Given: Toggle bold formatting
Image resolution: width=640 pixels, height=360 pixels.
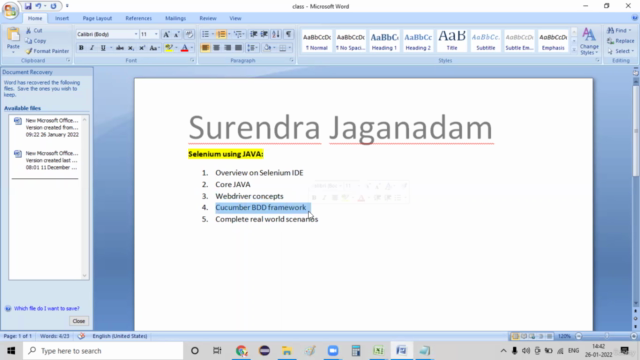Looking at the screenshot, I should click(81, 48).
